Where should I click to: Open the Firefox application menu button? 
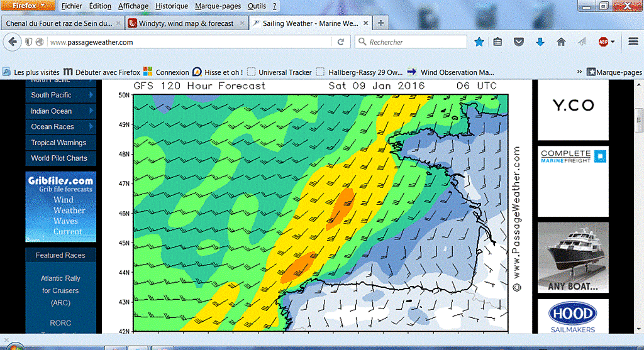28,5
